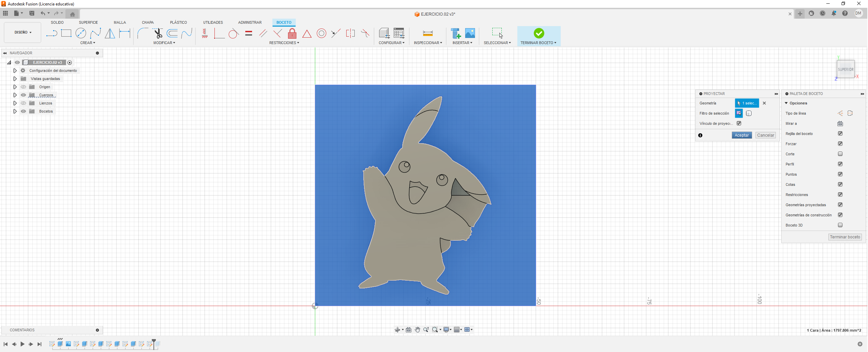
Task: Clear the Geometría selection with X
Action: point(764,103)
